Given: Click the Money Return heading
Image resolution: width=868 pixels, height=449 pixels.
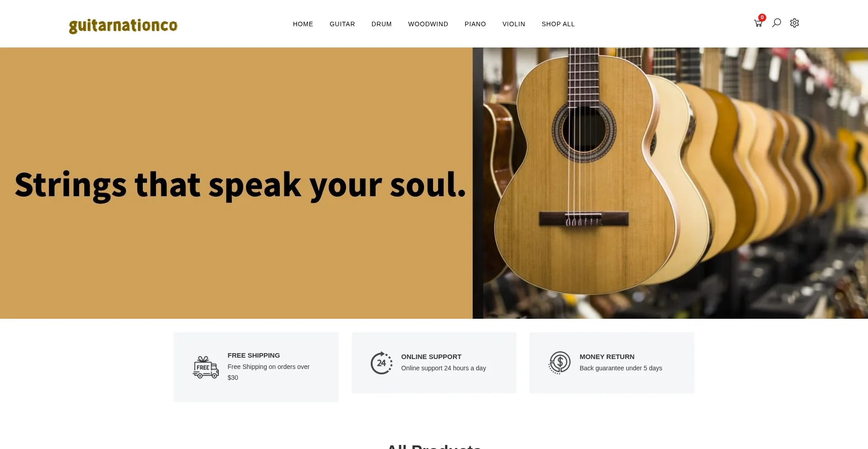Looking at the screenshot, I should pyautogui.click(x=607, y=357).
